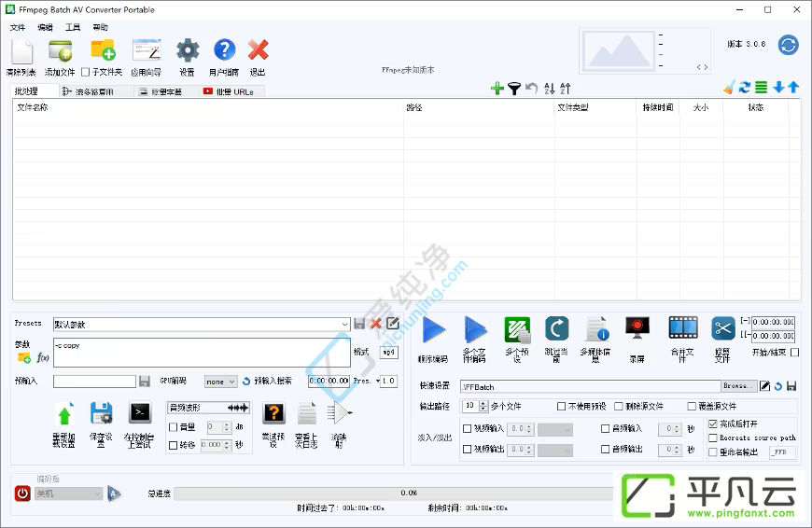Open the 编辑 menu

click(45, 27)
